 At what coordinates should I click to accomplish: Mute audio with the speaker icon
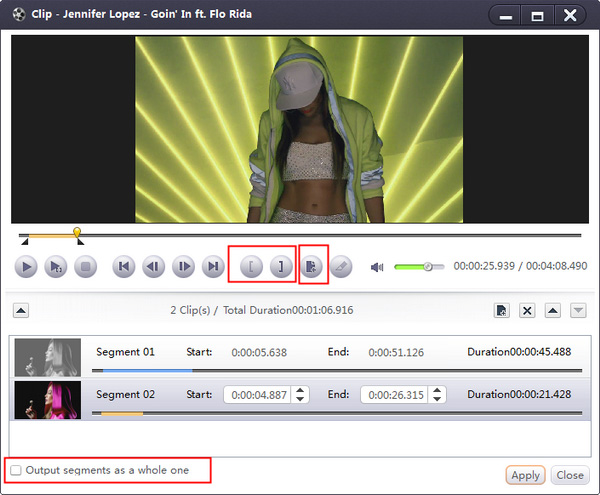[378, 267]
